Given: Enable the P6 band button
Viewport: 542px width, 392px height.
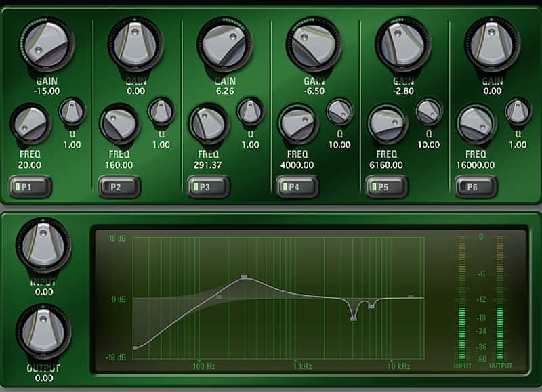Looking at the screenshot, I should [476, 187].
